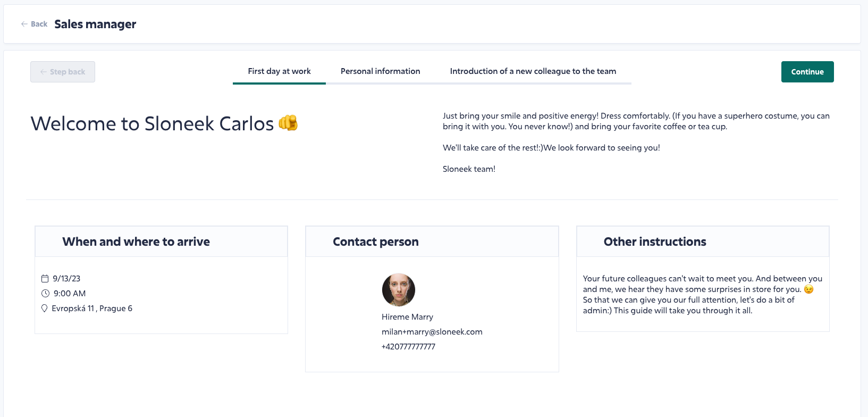Click the Sales manager page title
Screen dimensions: 868x417
[x=95, y=24]
